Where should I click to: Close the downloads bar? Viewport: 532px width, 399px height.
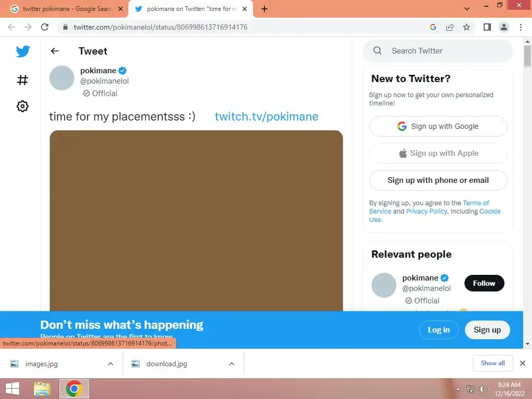coord(523,363)
